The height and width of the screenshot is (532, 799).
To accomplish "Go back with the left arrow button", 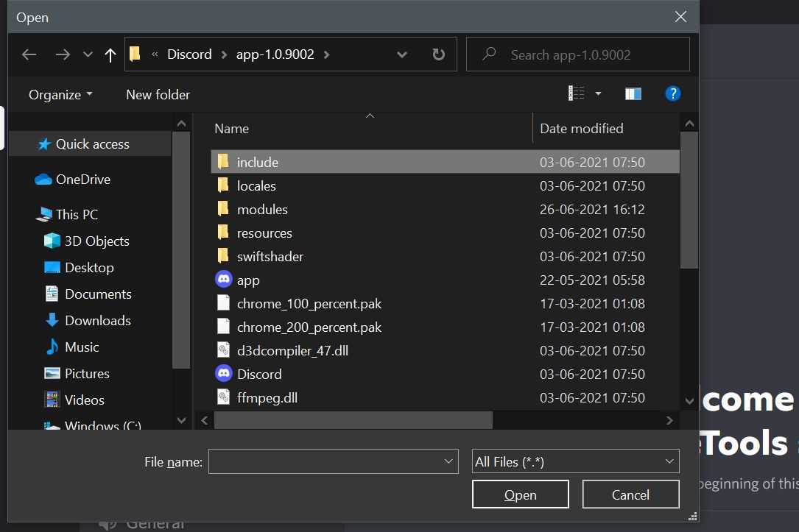I will coord(29,54).
